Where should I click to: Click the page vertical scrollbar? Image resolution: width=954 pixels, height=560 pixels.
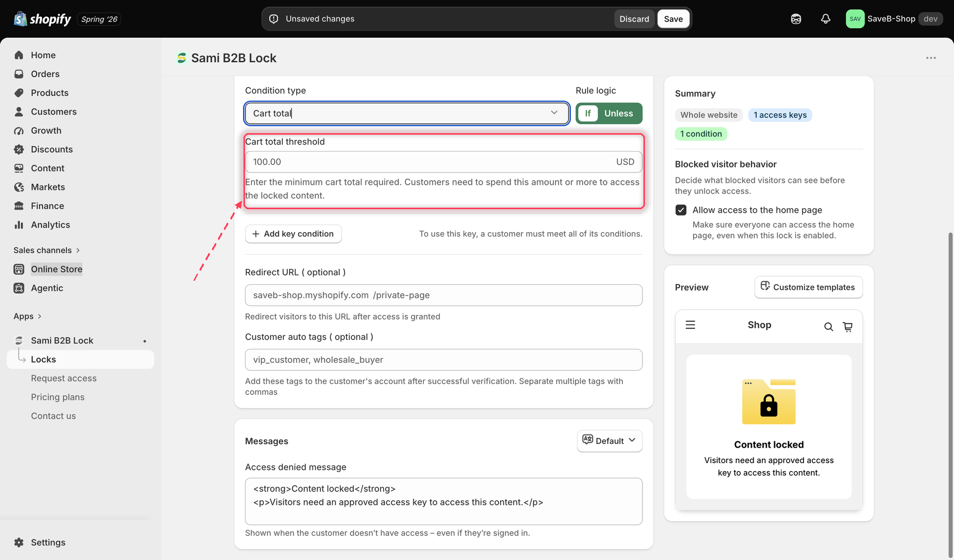950,395
